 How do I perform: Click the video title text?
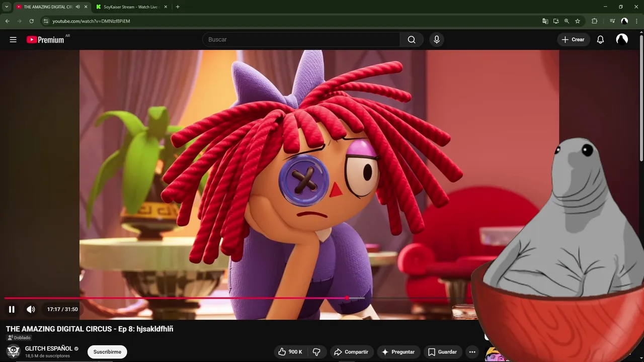[90, 329]
